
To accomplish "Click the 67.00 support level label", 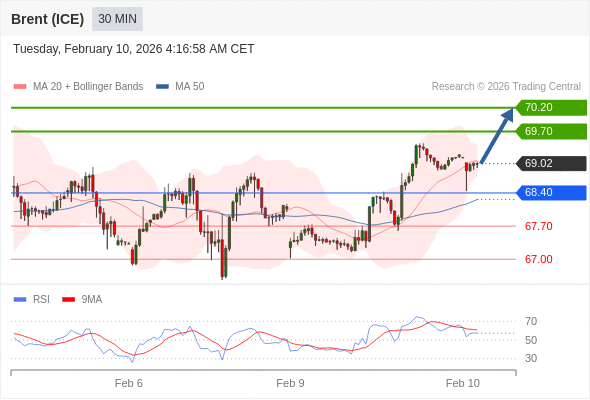I will [x=538, y=259].
